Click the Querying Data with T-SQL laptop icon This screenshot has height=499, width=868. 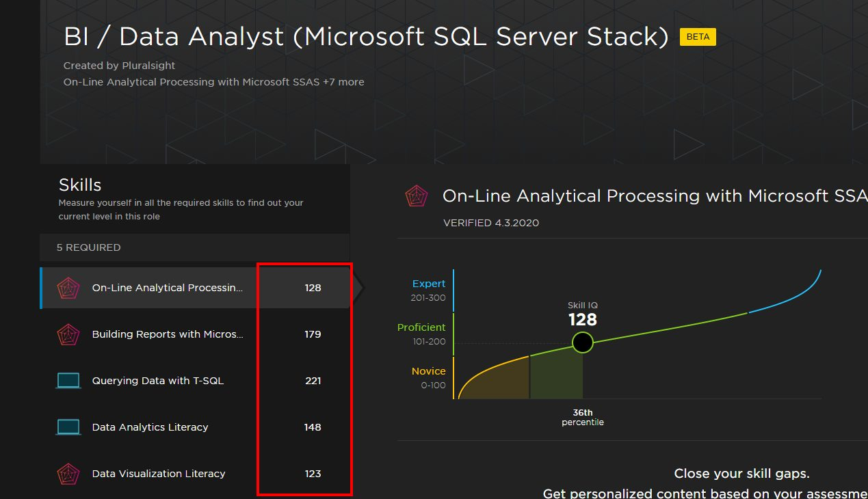point(68,381)
